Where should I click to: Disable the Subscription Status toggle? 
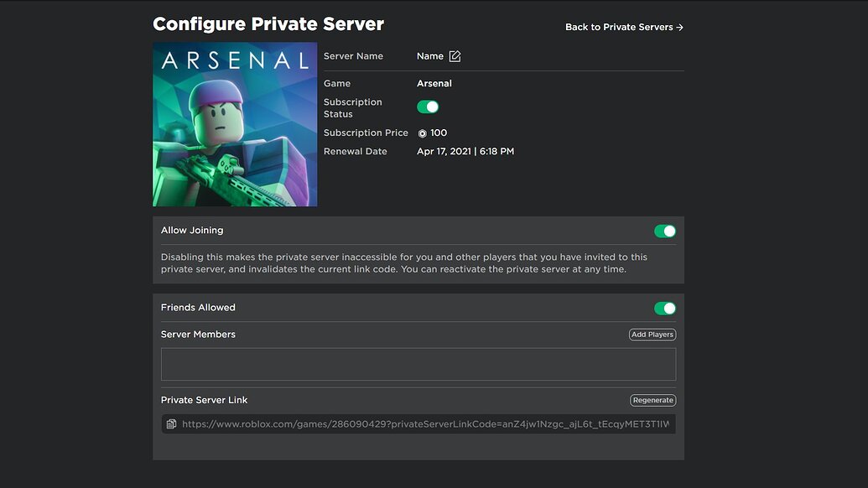point(428,106)
